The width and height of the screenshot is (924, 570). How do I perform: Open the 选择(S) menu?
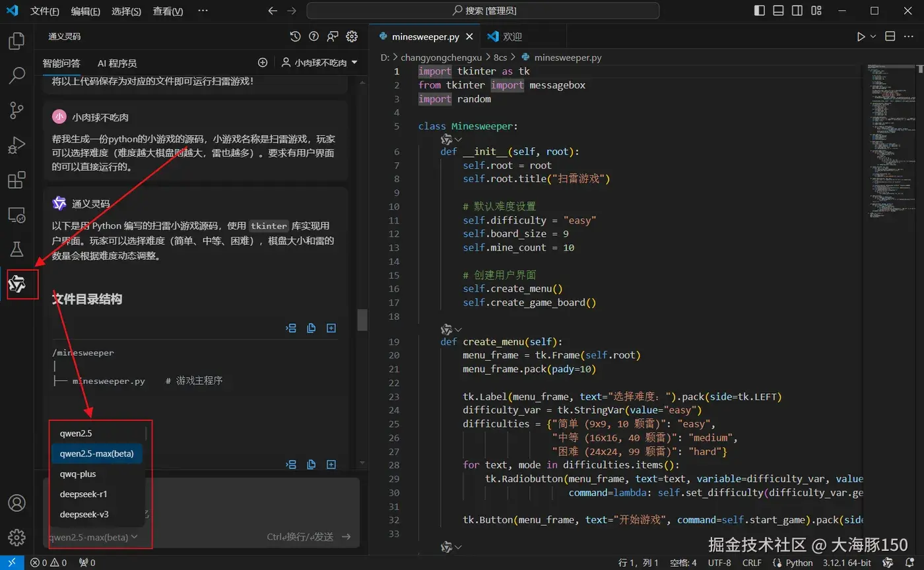pyautogui.click(x=126, y=11)
